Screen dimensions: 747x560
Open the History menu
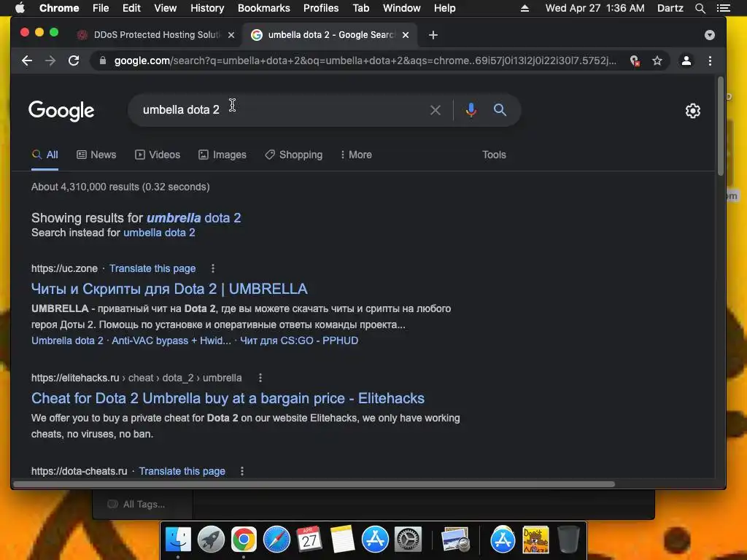pyautogui.click(x=207, y=8)
